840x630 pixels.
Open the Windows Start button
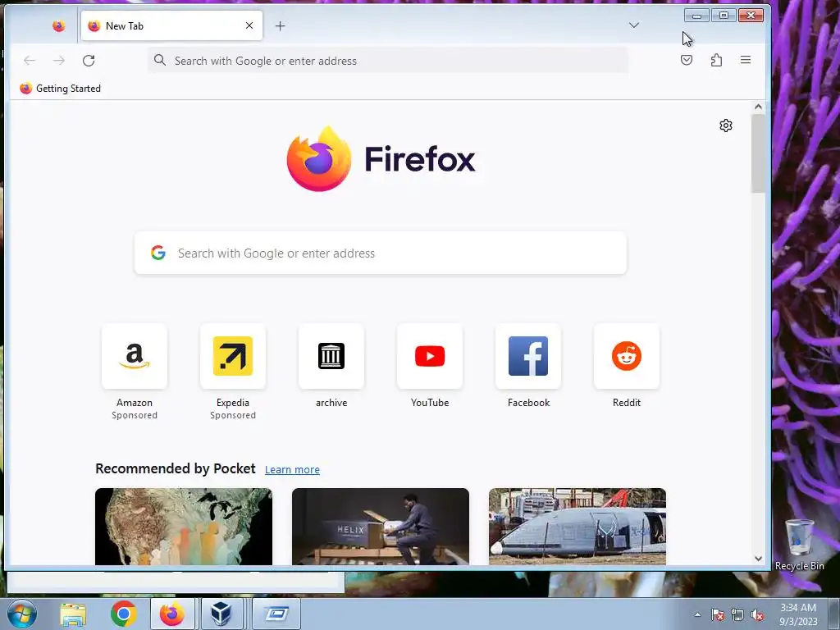(x=22, y=614)
